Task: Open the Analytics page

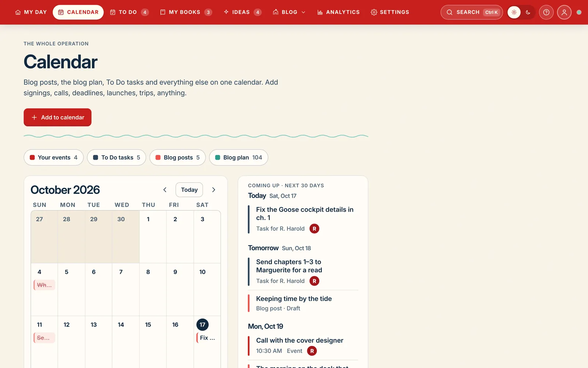Action: [x=338, y=12]
